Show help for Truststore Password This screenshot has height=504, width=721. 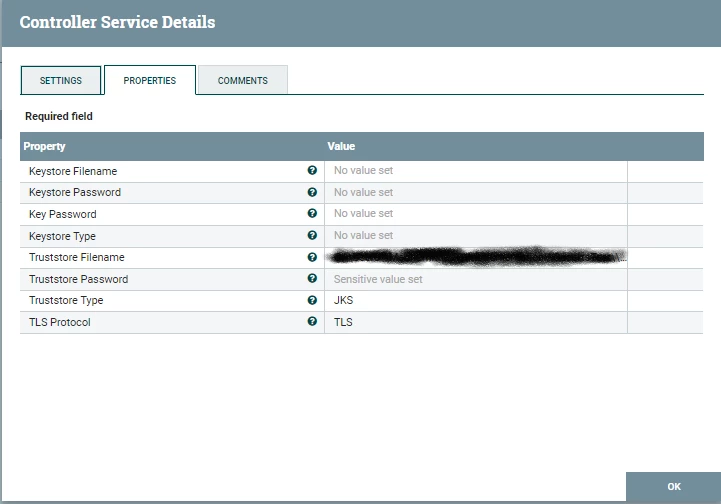coord(312,278)
